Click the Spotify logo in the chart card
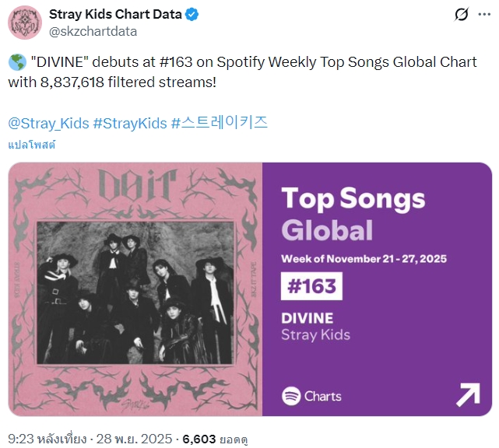The image size is (499, 448). pos(291,396)
